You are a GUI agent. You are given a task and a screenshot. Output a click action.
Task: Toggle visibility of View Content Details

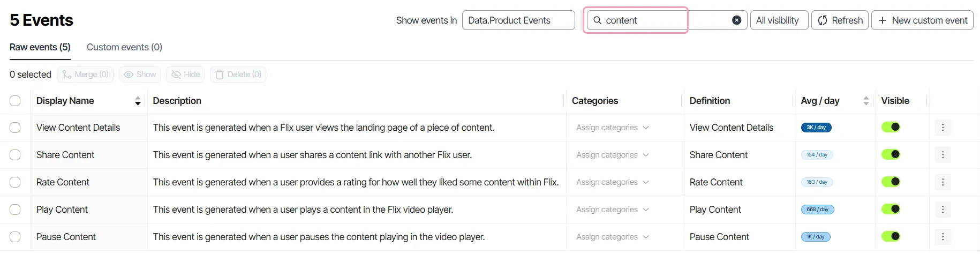pyautogui.click(x=891, y=127)
